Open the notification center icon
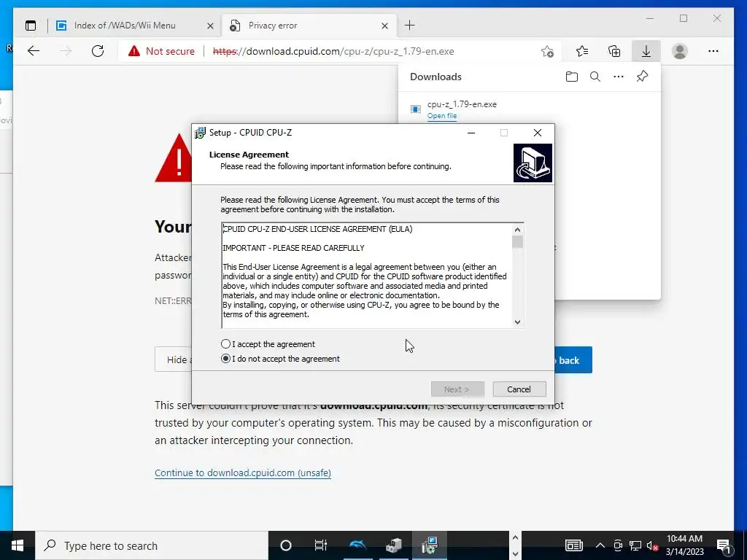This screenshot has width=747, height=560. (723, 545)
